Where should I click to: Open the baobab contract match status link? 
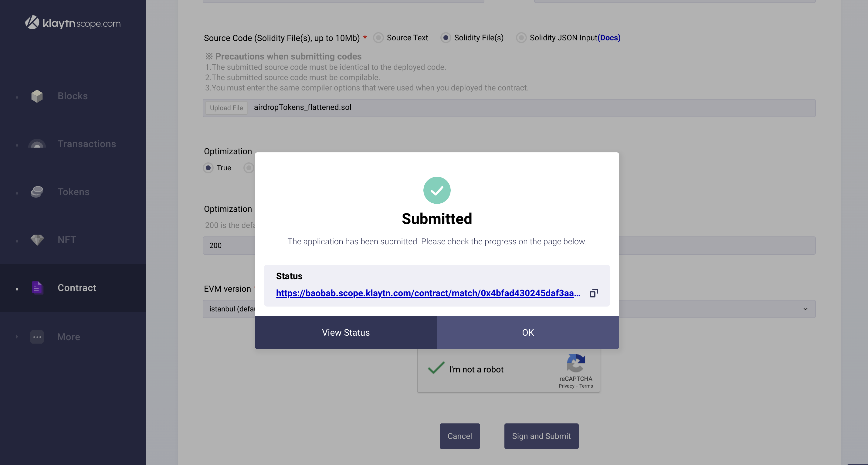[x=428, y=293]
